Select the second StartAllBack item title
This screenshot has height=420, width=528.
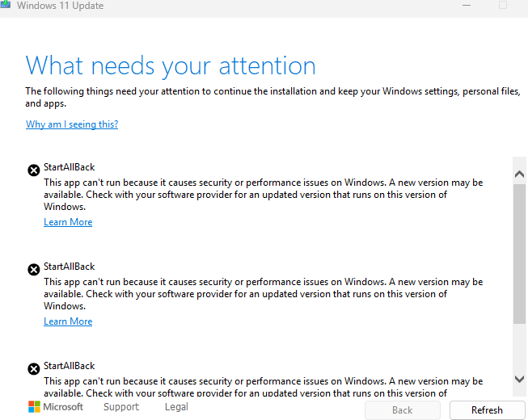click(70, 267)
